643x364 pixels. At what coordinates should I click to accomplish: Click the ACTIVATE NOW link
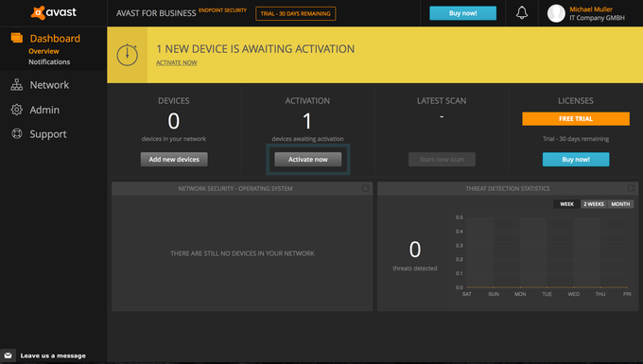[176, 62]
